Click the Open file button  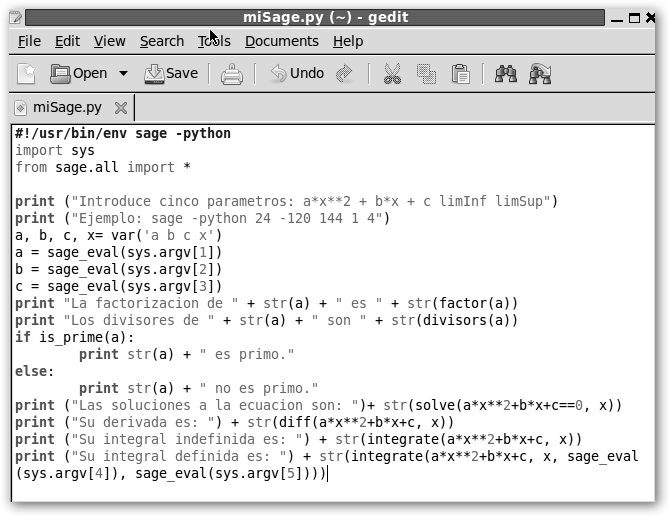[x=79, y=73]
